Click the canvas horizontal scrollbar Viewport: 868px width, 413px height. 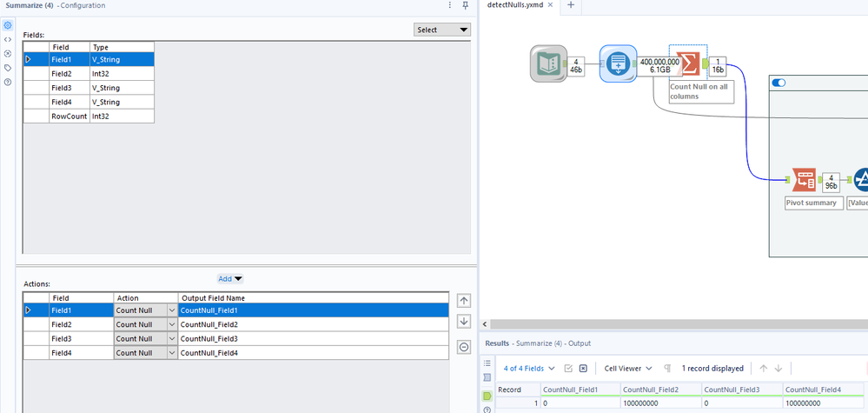coord(679,323)
